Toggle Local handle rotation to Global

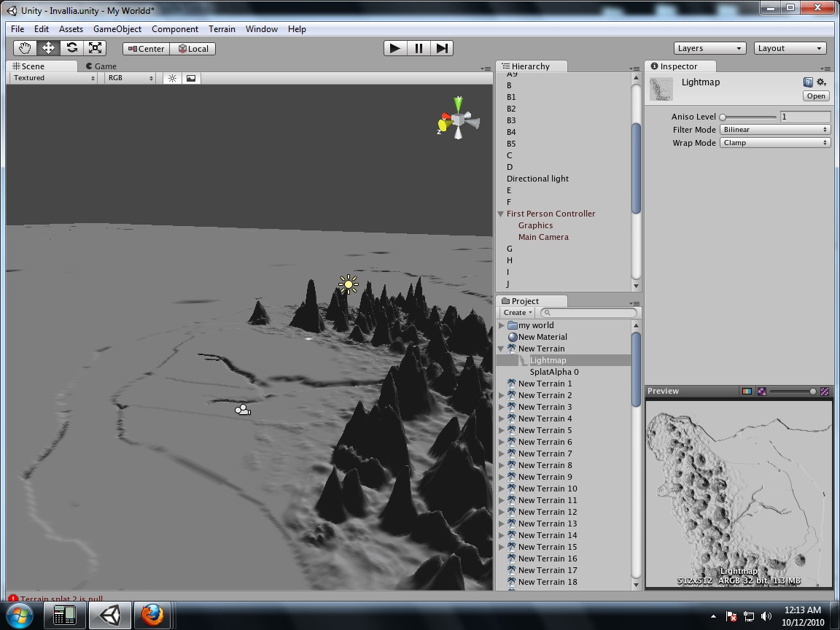[192, 49]
